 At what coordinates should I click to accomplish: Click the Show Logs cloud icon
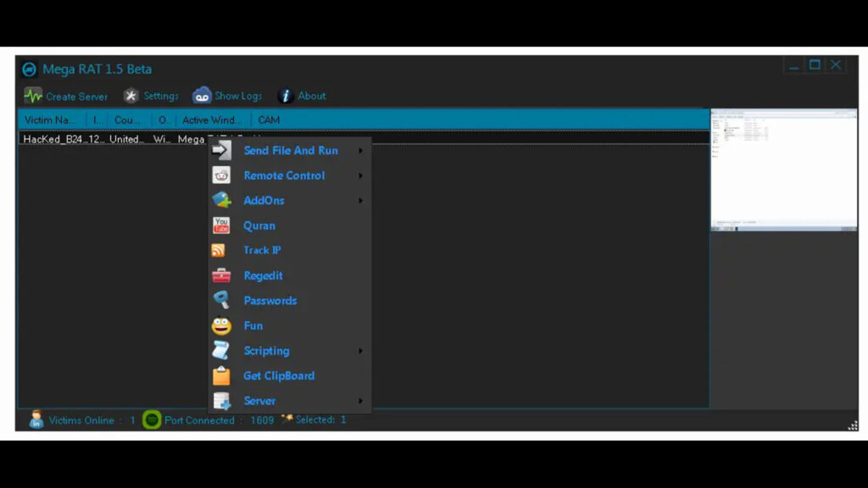[202, 96]
